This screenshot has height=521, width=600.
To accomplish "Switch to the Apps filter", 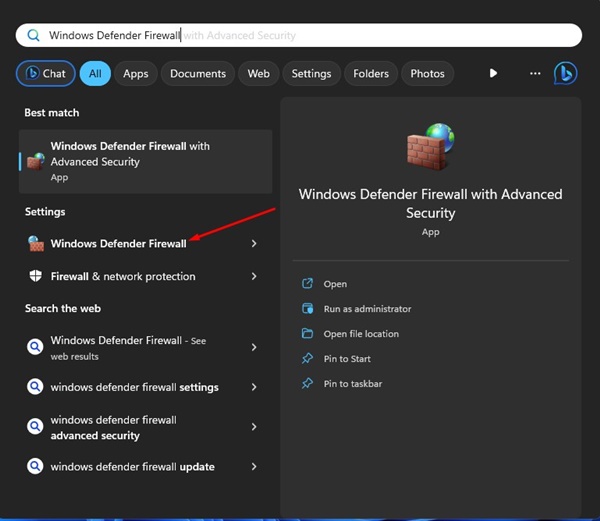I will tap(136, 73).
